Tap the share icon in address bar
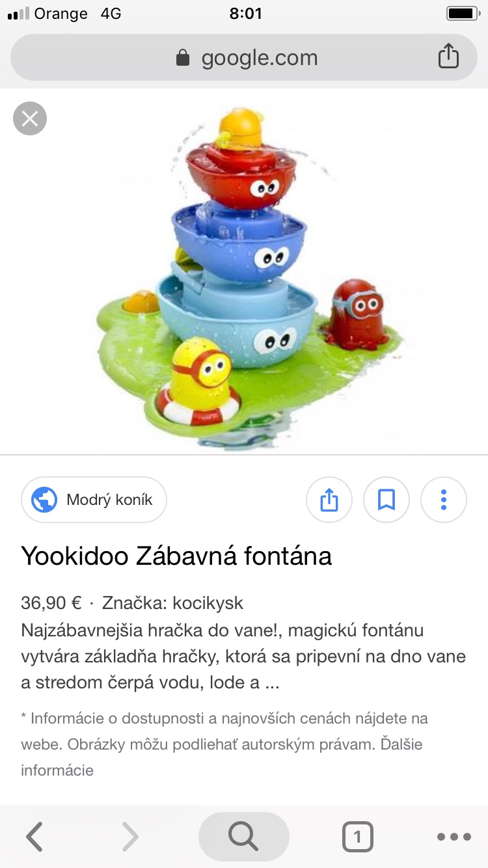 point(448,57)
